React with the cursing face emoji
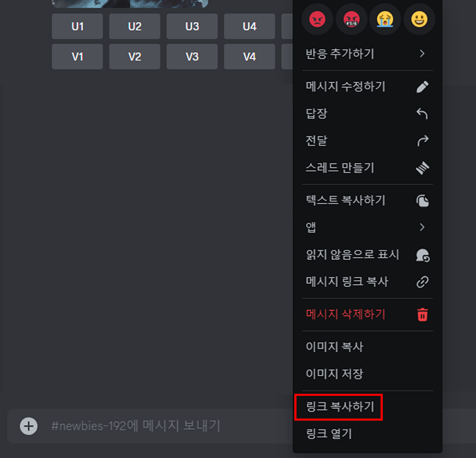 tap(351, 20)
